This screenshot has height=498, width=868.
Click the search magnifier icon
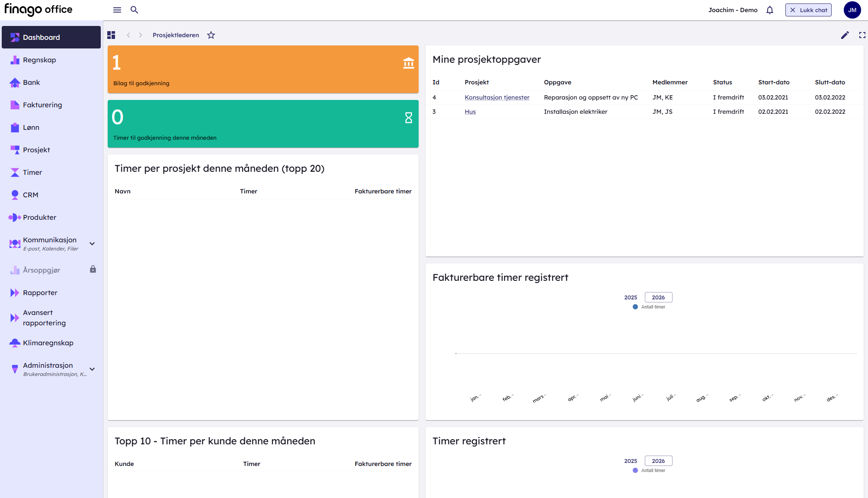click(x=134, y=10)
